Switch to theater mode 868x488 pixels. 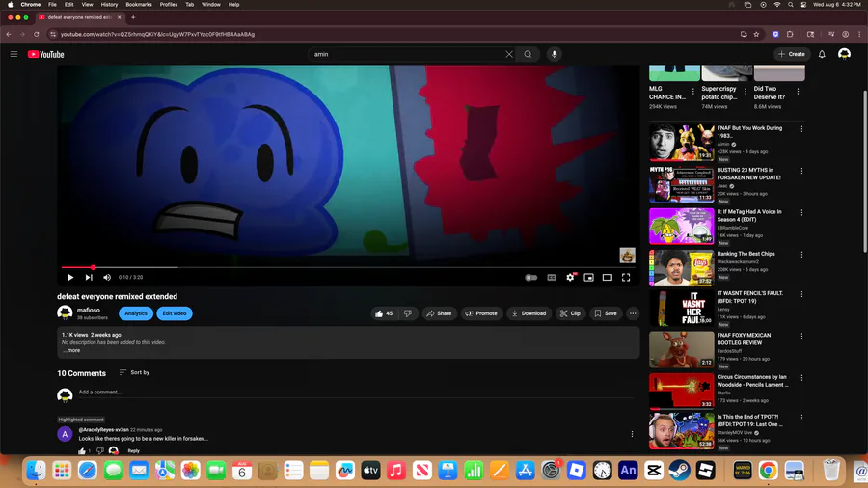pos(608,277)
